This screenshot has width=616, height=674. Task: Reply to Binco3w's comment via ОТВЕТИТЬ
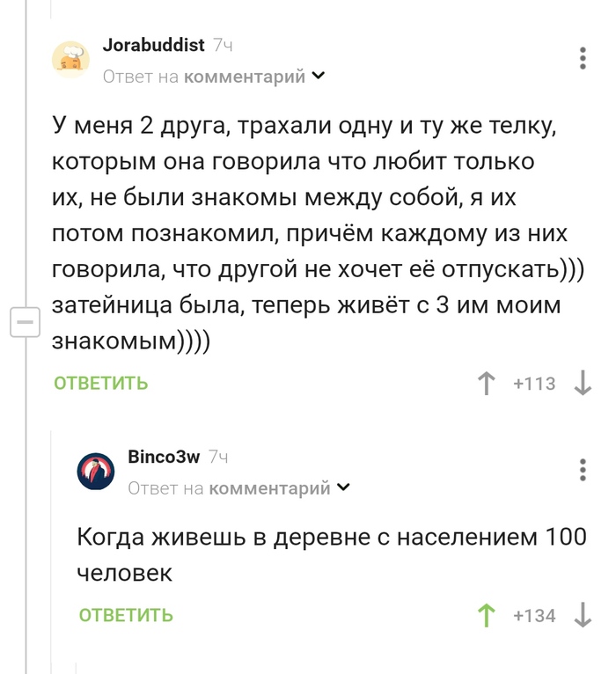click(x=126, y=615)
